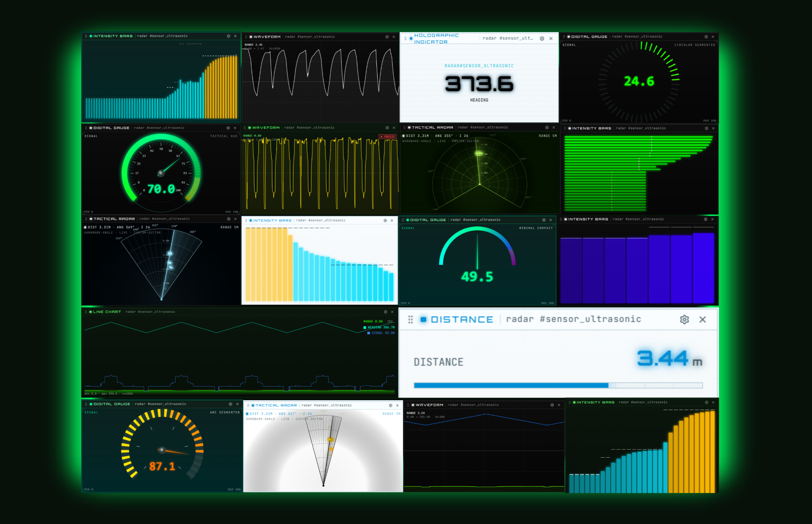
Task: Open settings of Digital Gauge showing 49.5
Action: [544, 220]
